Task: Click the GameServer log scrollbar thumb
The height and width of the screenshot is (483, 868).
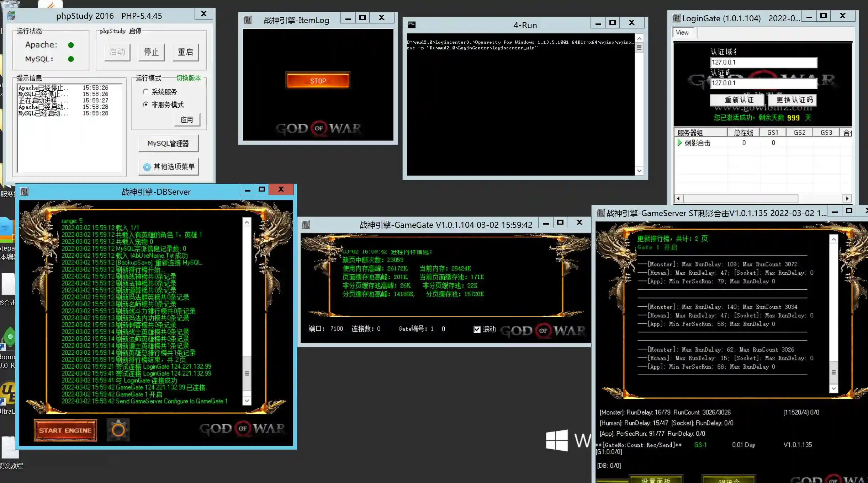Action: tap(833, 372)
